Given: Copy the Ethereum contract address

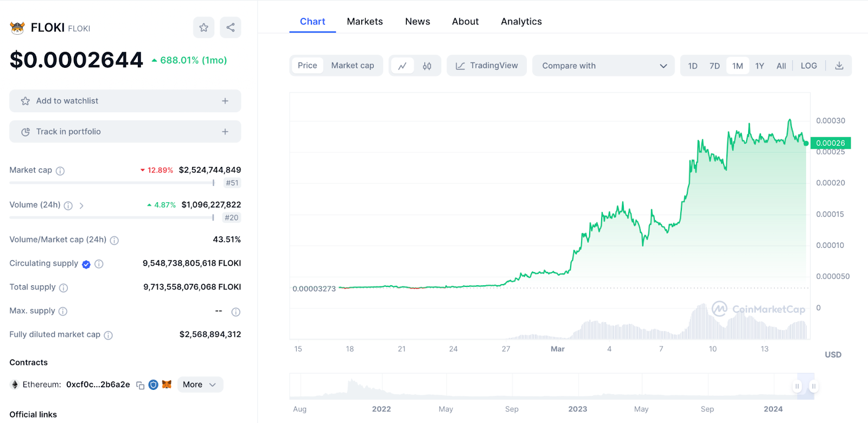Looking at the screenshot, I should pyautogui.click(x=140, y=385).
